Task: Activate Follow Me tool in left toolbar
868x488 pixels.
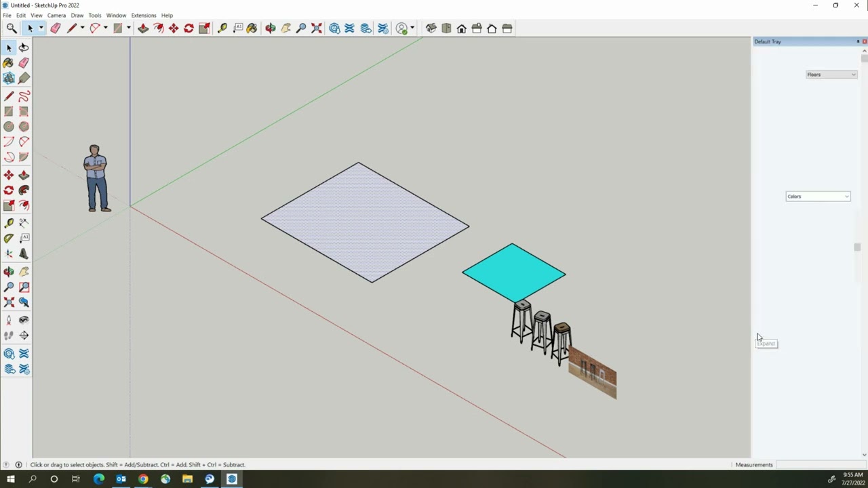Action: click(x=24, y=190)
